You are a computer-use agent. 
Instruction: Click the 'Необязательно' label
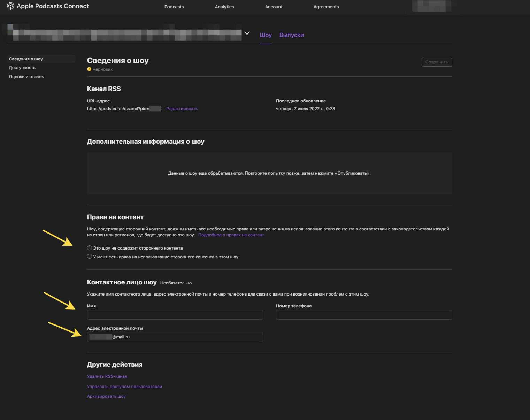pyautogui.click(x=176, y=283)
